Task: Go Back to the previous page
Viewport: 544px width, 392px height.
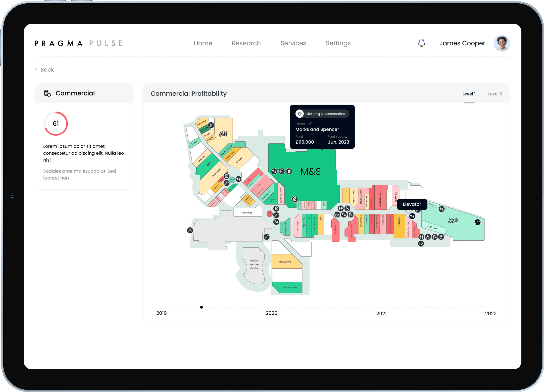Action: (44, 69)
